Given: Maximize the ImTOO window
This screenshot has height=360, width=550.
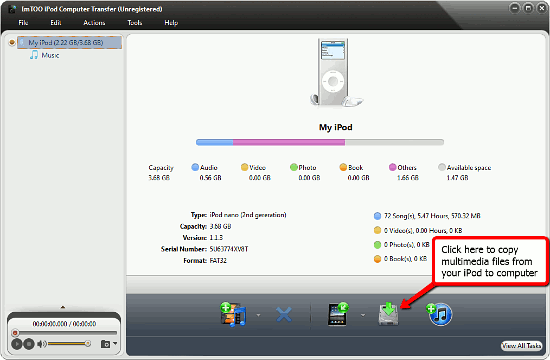Looking at the screenshot, I should coord(528,8).
